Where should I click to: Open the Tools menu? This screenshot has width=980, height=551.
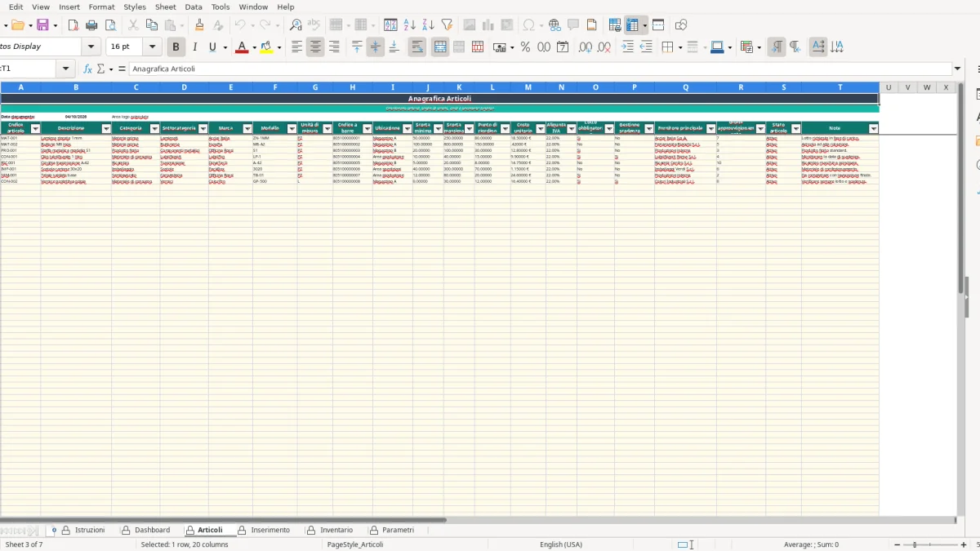coord(220,7)
